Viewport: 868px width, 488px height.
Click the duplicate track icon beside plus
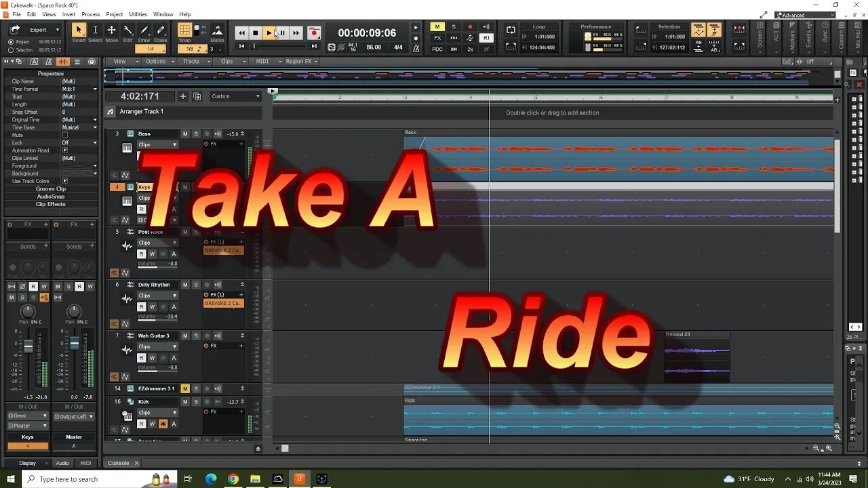click(197, 96)
